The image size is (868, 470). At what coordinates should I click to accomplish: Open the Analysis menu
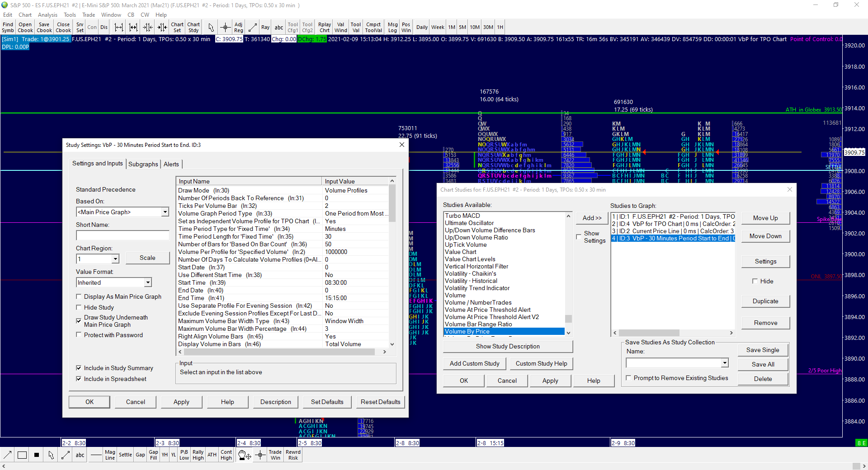click(47, 15)
